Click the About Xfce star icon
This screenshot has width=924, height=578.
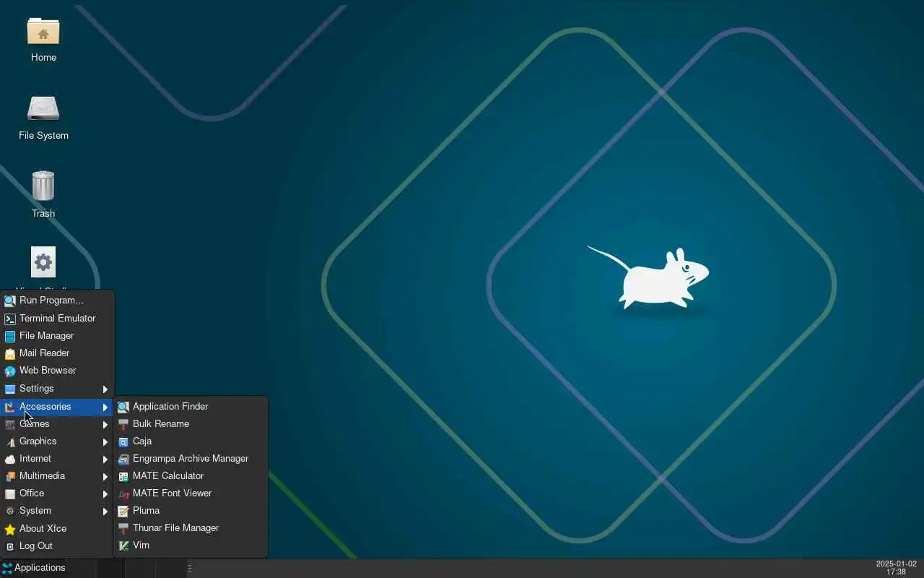(10, 529)
